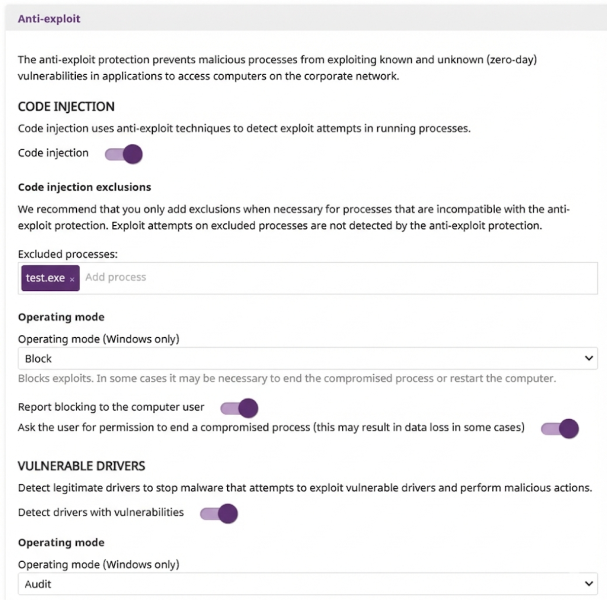Click the Code injection exclusions subheading
This screenshot has height=600, width=607.
coord(84,187)
